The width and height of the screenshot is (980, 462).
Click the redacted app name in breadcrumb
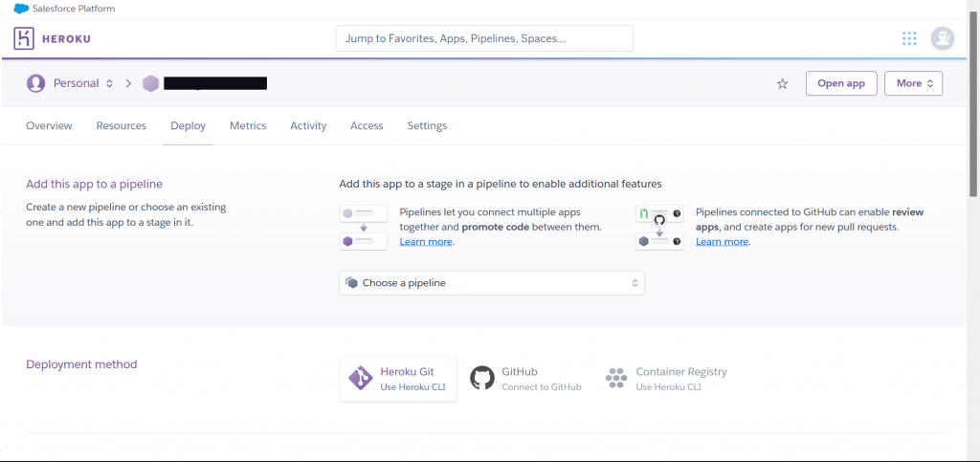click(x=215, y=83)
